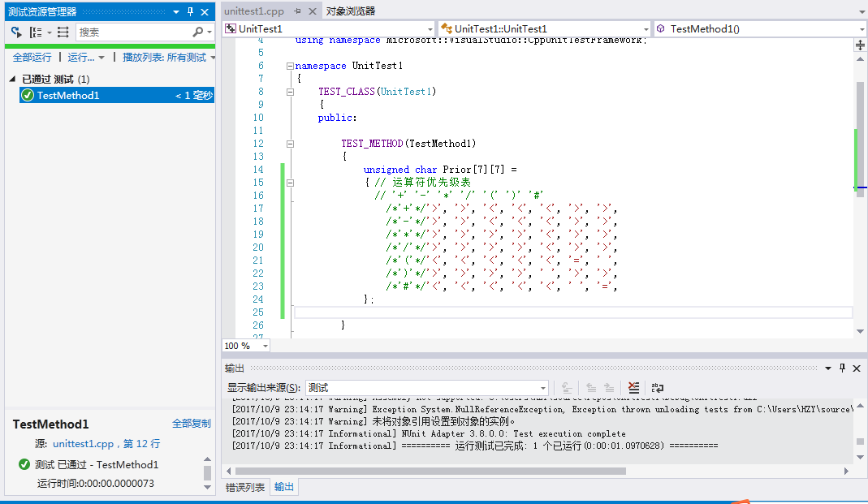Click the find message in code icon
The width and height of the screenshot is (868, 504).
click(x=566, y=388)
